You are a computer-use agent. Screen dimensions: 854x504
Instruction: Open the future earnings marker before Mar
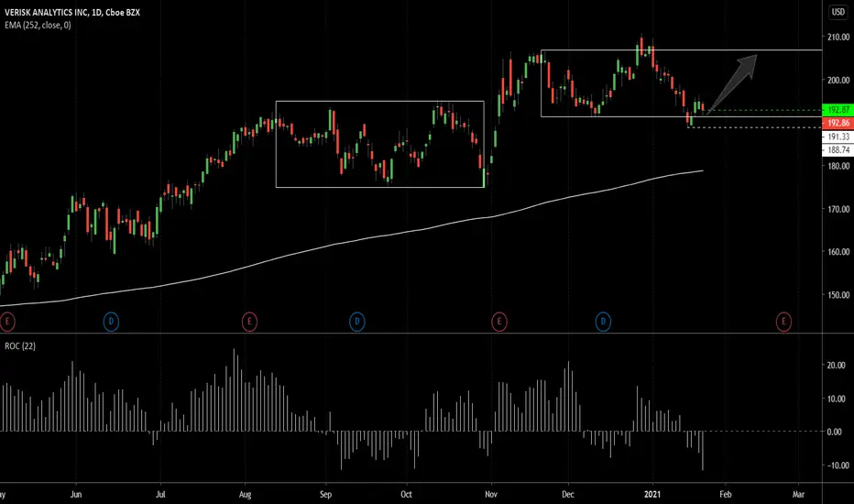click(x=783, y=322)
